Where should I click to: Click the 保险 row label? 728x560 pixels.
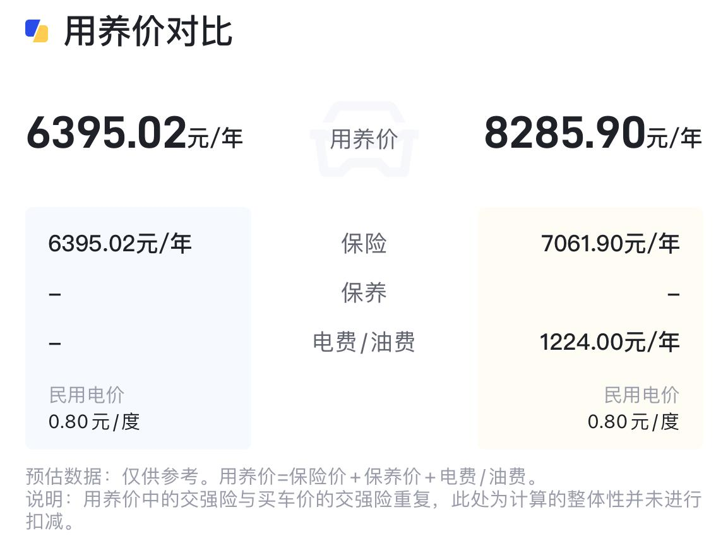[x=364, y=243]
